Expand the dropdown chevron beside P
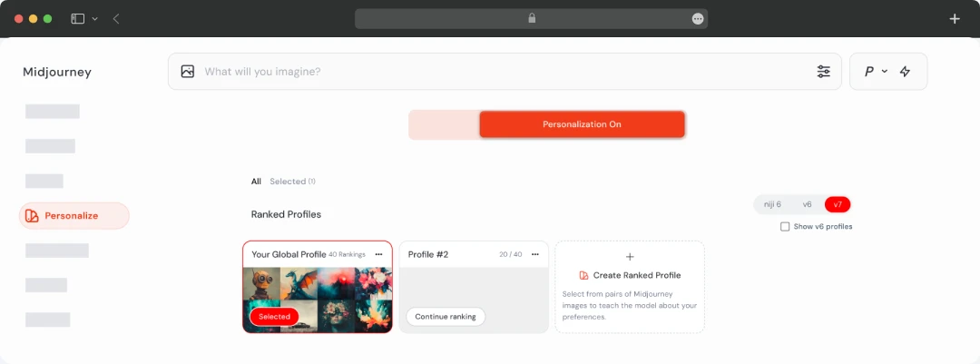The width and height of the screenshot is (980, 364). [885, 72]
